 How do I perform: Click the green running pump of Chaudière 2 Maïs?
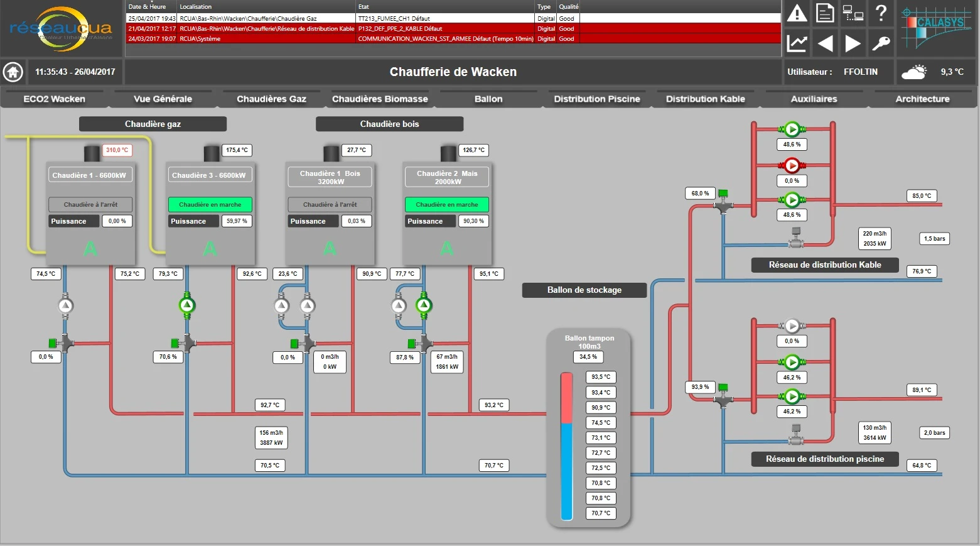[423, 306]
